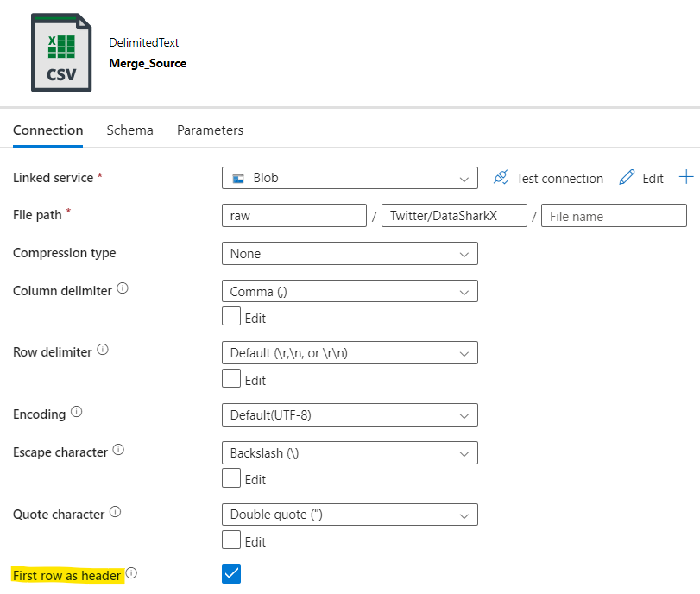Click the Edit link next to Test connection
This screenshot has height=594, width=700.
tap(653, 179)
